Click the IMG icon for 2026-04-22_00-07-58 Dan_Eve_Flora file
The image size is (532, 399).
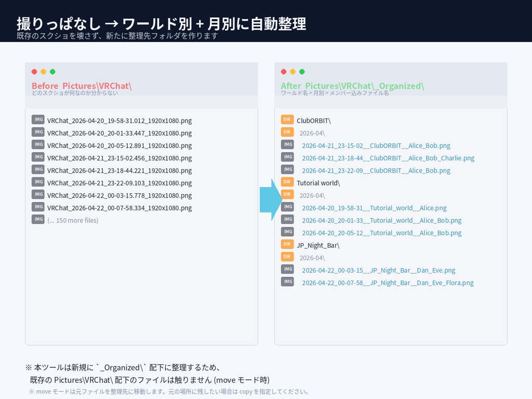[x=288, y=282]
